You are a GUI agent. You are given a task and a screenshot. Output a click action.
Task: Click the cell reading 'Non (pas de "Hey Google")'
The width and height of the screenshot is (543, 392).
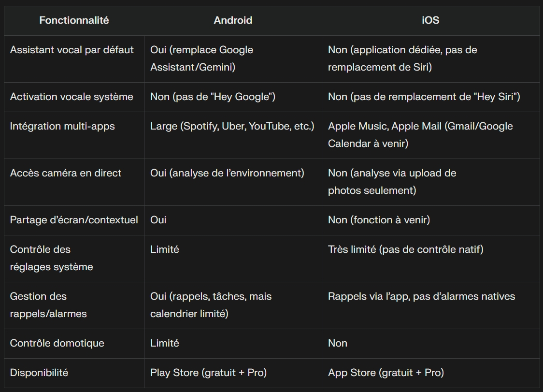213,97
